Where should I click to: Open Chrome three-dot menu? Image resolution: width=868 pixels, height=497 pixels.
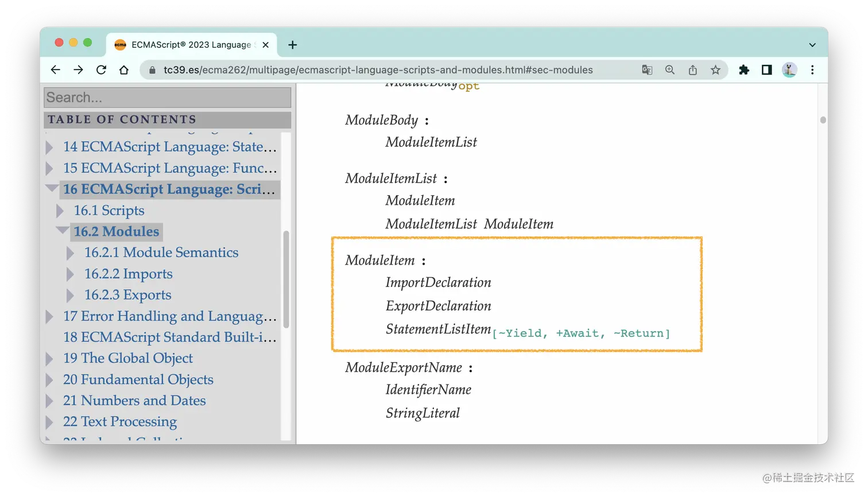coord(812,70)
